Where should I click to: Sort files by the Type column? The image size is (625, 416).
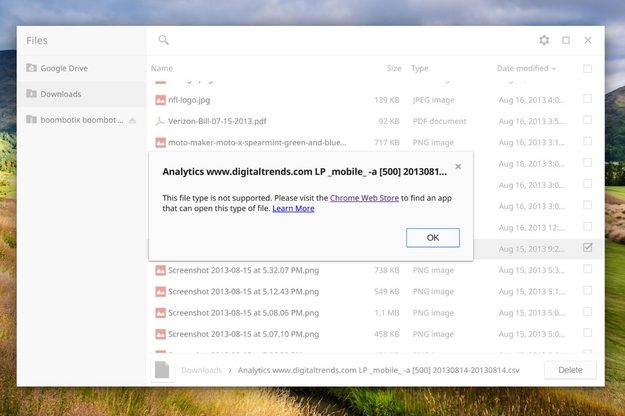pyautogui.click(x=420, y=69)
